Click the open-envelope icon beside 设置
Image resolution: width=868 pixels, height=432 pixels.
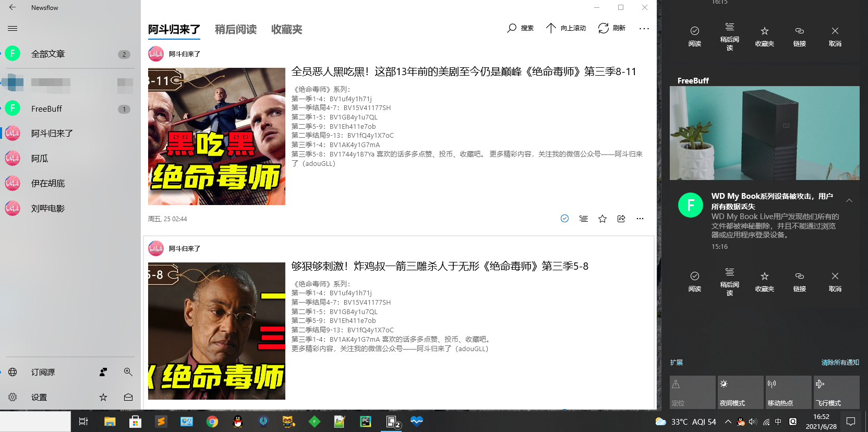point(128,397)
